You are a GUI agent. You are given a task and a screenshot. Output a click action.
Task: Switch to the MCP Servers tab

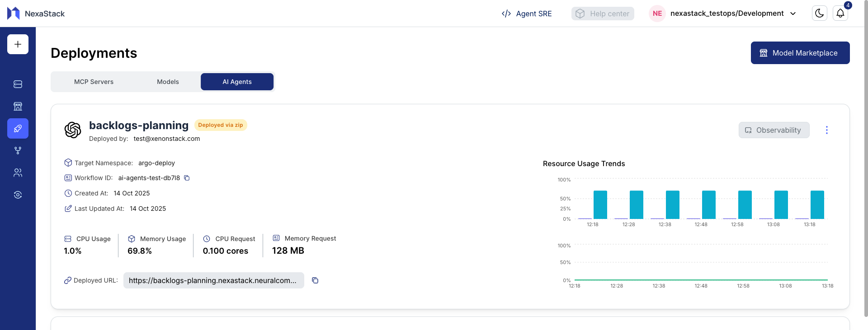coord(94,82)
